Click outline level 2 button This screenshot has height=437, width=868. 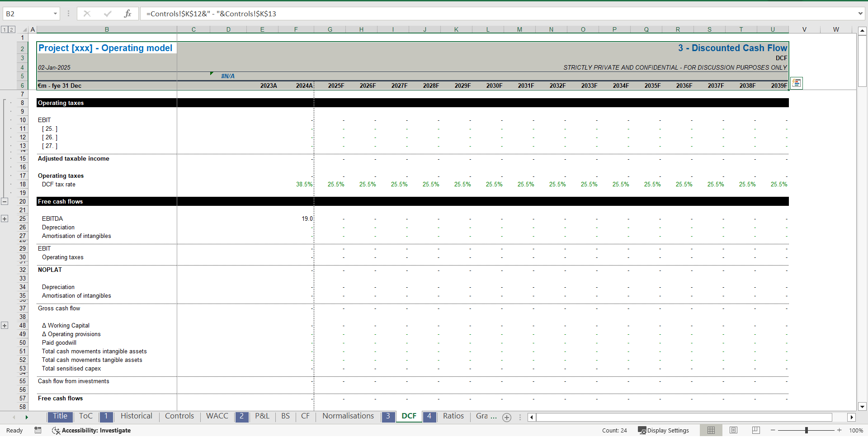coord(11,29)
